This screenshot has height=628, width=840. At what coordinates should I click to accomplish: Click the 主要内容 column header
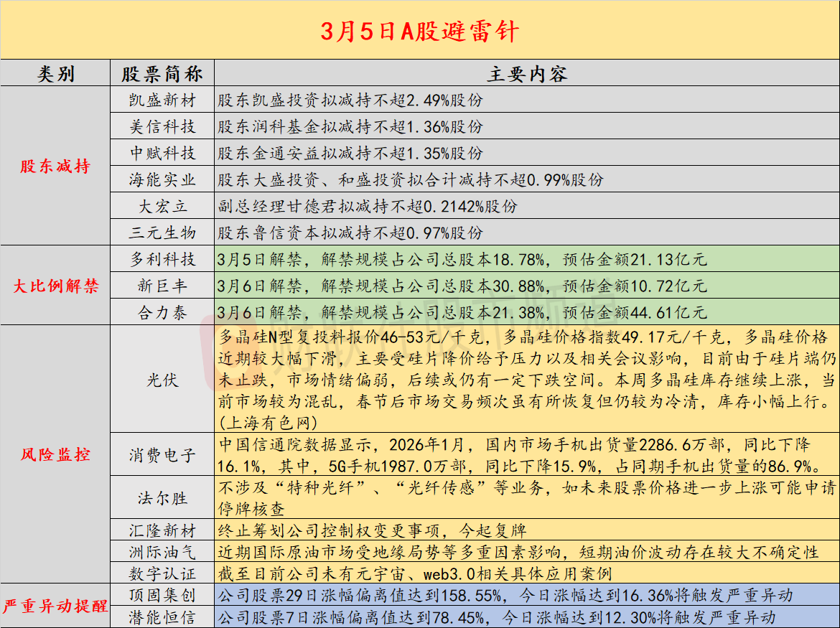[526, 73]
